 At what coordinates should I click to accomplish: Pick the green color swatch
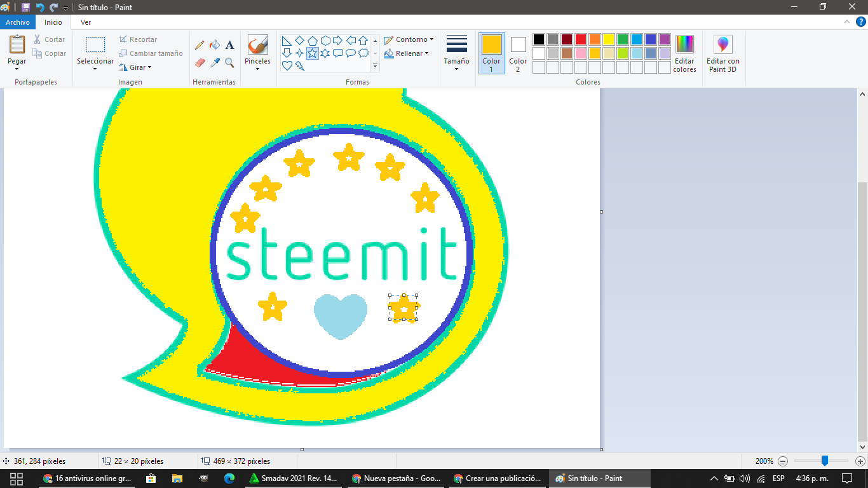623,39
